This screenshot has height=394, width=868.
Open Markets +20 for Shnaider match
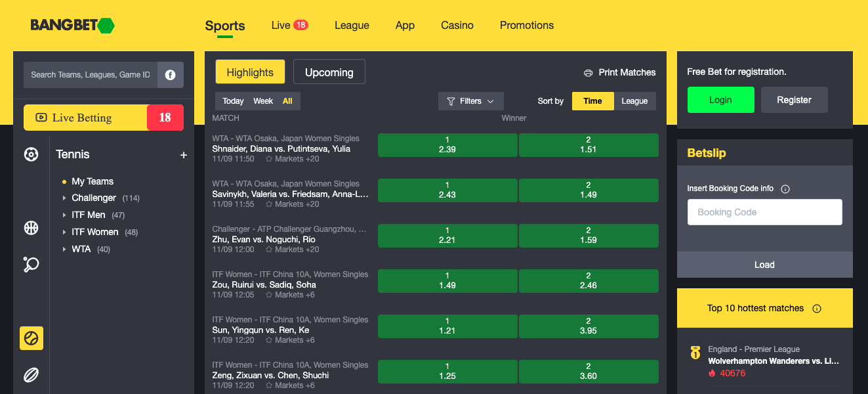(297, 159)
